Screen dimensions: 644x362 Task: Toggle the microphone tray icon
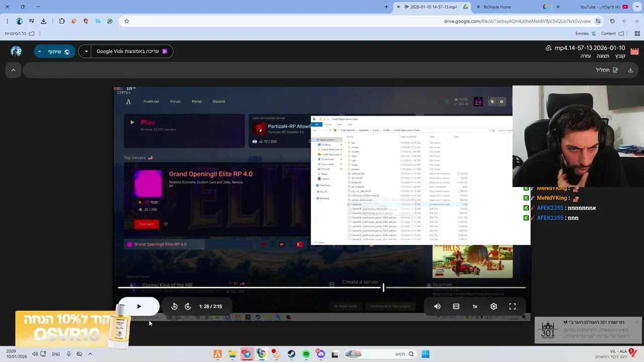point(68,354)
